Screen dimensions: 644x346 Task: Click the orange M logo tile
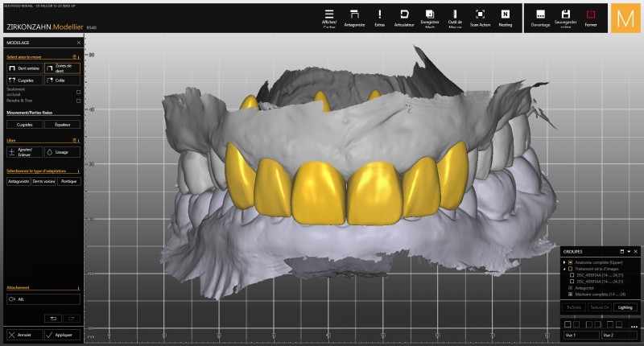point(625,18)
